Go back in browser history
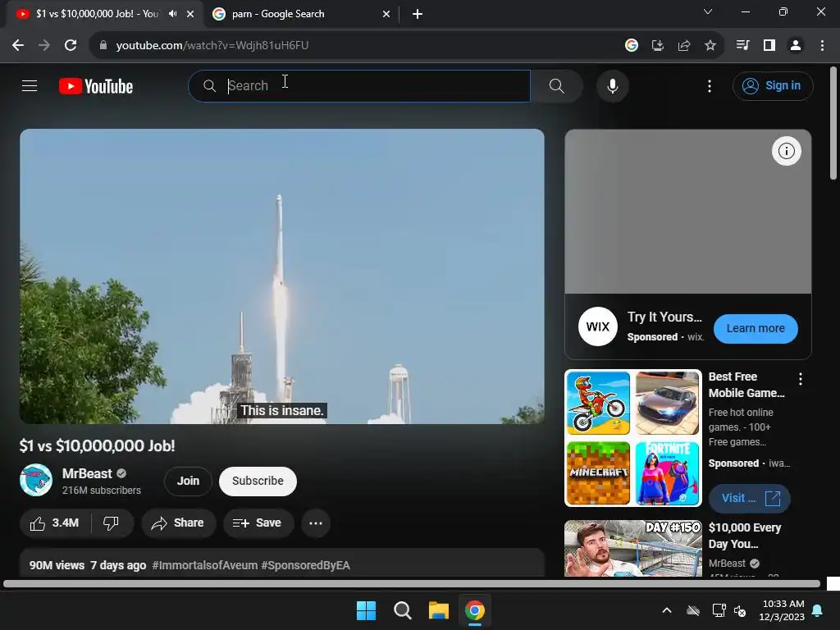 point(18,46)
